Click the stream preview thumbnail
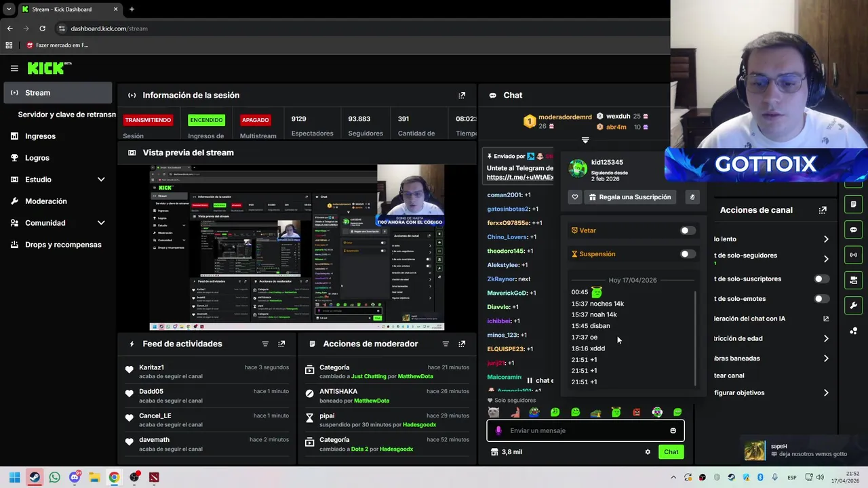 point(297,247)
